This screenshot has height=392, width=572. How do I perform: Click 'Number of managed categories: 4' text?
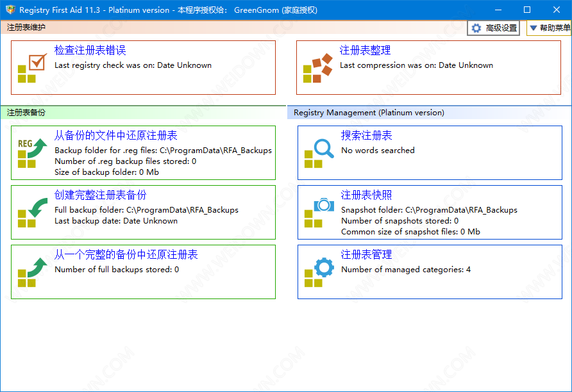(406, 270)
